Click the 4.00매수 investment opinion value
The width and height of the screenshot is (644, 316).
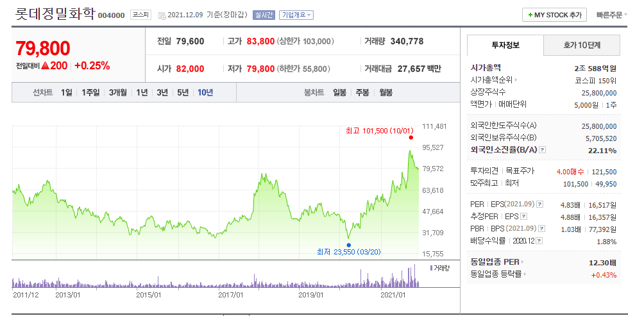(x=570, y=172)
